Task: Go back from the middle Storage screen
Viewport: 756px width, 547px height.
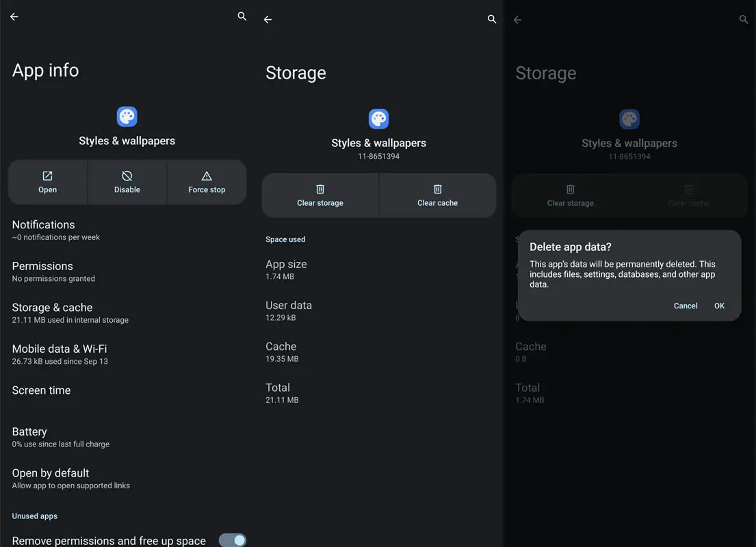Action: click(x=268, y=19)
